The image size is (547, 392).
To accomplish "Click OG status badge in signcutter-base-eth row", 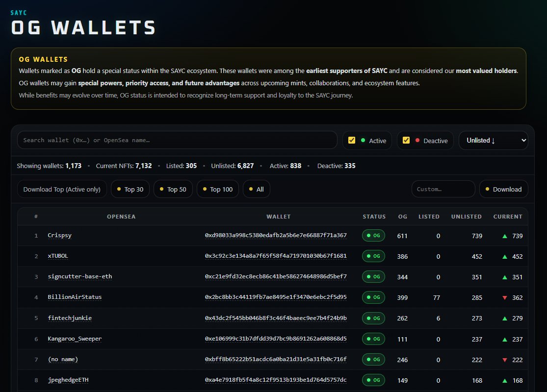I will pos(374,277).
